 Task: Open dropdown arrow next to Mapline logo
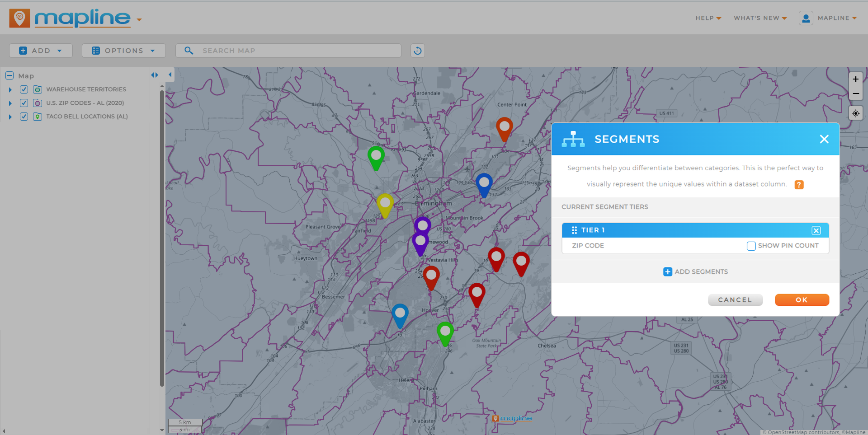[139, 19]
